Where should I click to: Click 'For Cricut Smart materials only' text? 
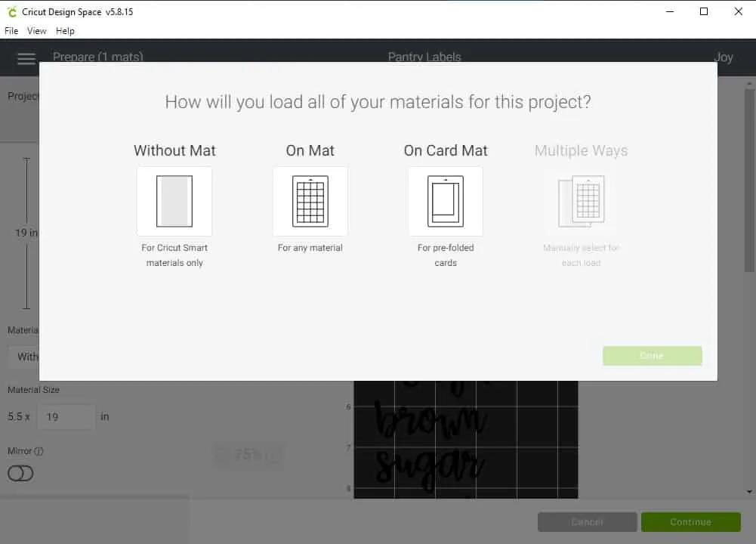tap(174, 255)
